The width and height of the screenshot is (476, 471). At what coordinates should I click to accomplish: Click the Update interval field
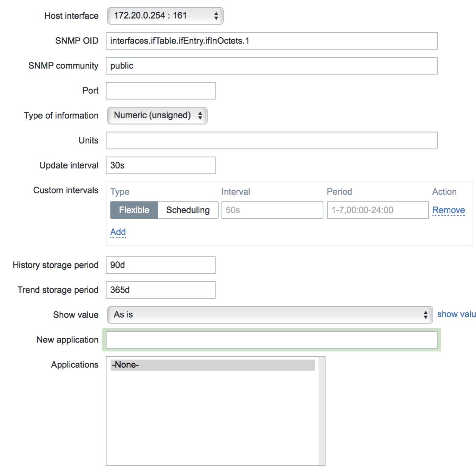161,165
